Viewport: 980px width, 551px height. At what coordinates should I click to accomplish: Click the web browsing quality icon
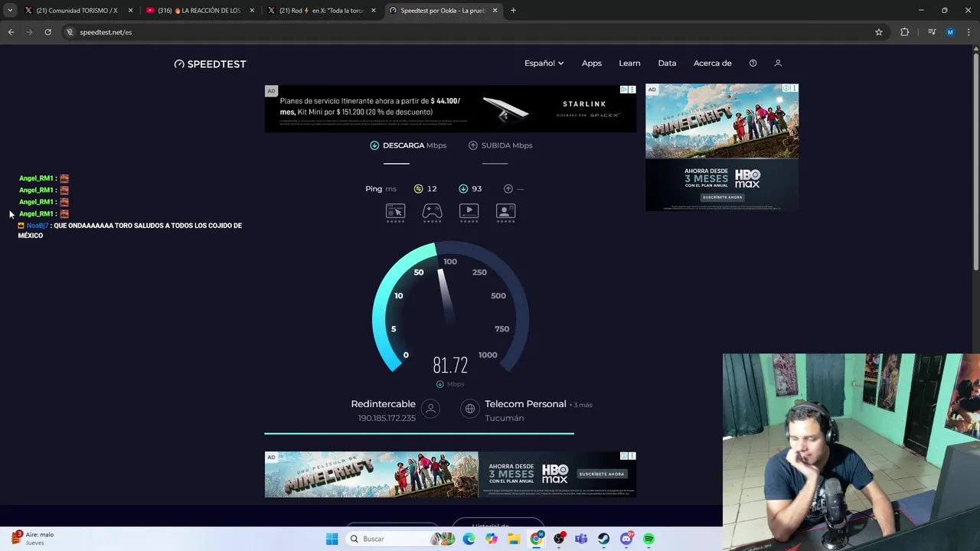pyautogui.click(x=395, y=211)
